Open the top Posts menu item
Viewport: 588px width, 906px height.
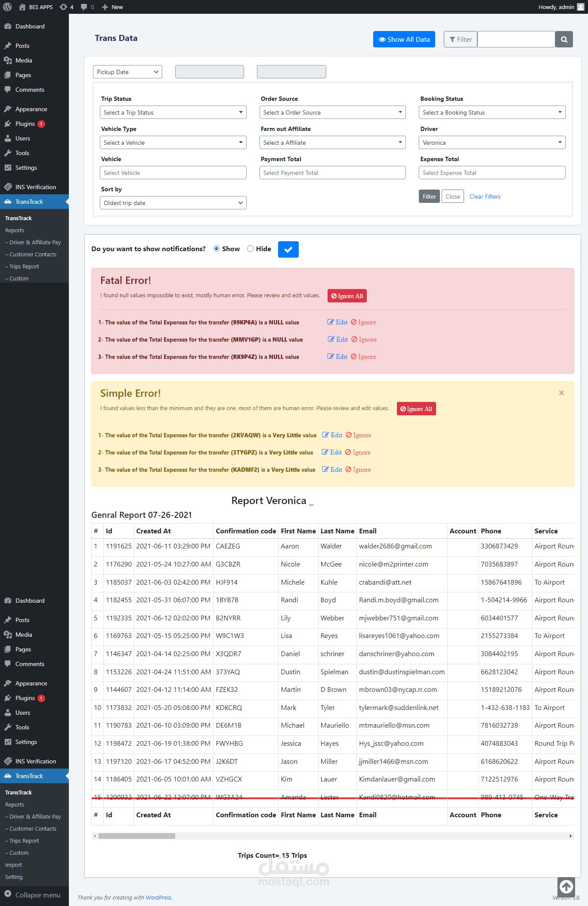click(34, 46)
